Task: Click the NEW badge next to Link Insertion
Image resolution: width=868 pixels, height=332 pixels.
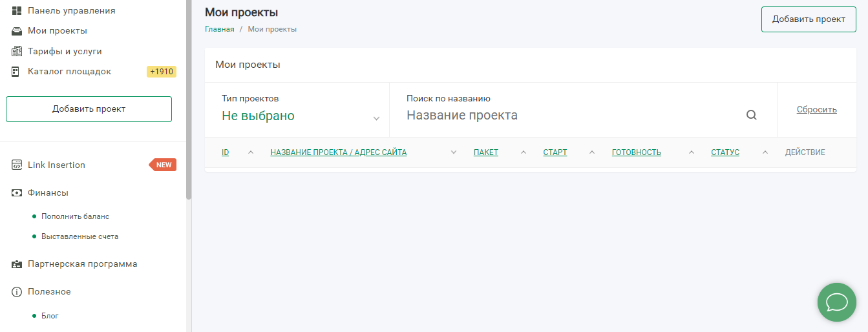Action: click(x=163, y=165)
